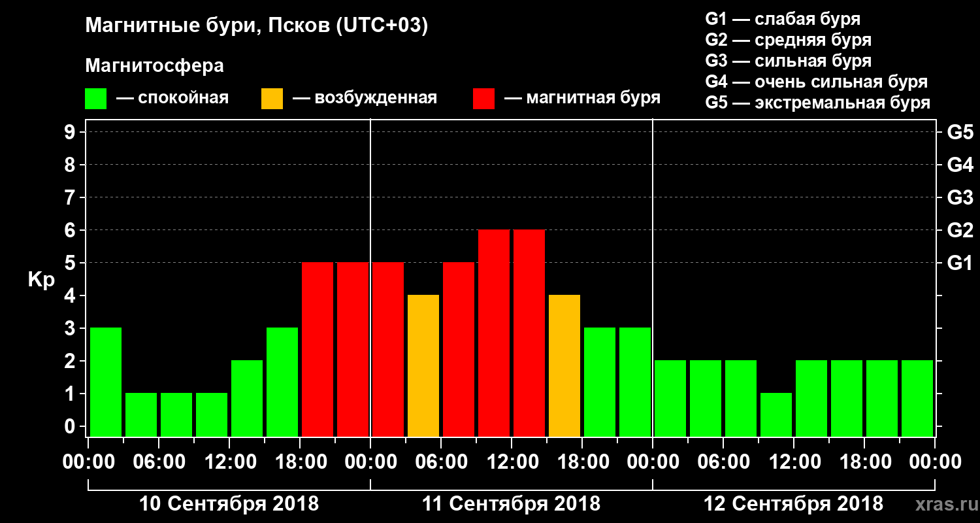Click the Kp axis value 9
Viewport: 980px width, 523px height.
click(71, 132)
